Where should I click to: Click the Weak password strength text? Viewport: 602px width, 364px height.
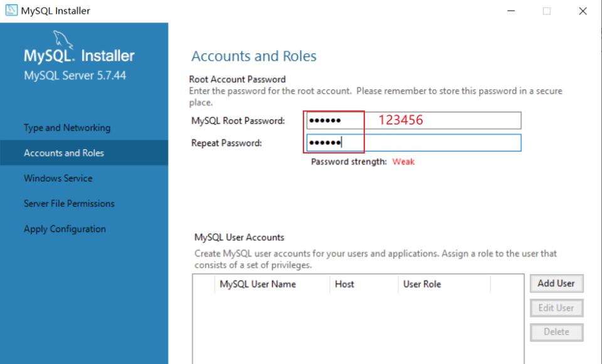(x=403, y=162)
